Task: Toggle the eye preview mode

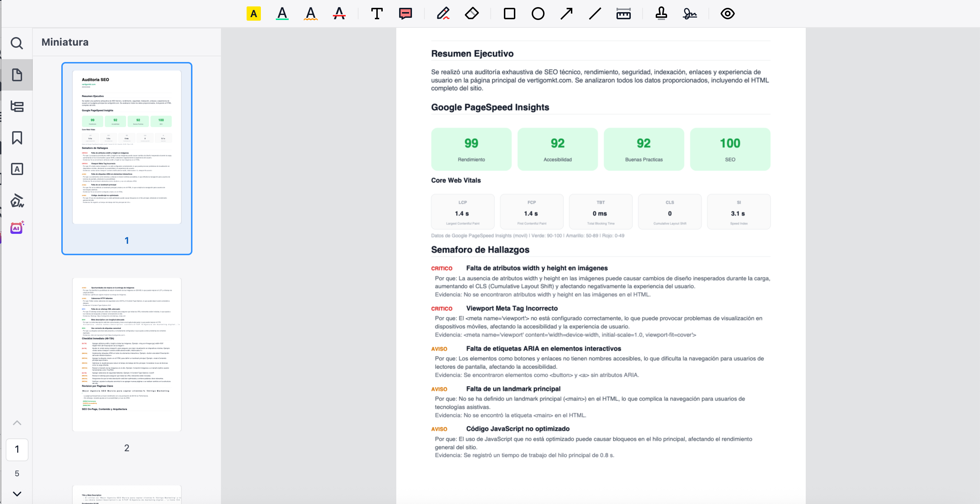Action: tap(728, 14)
